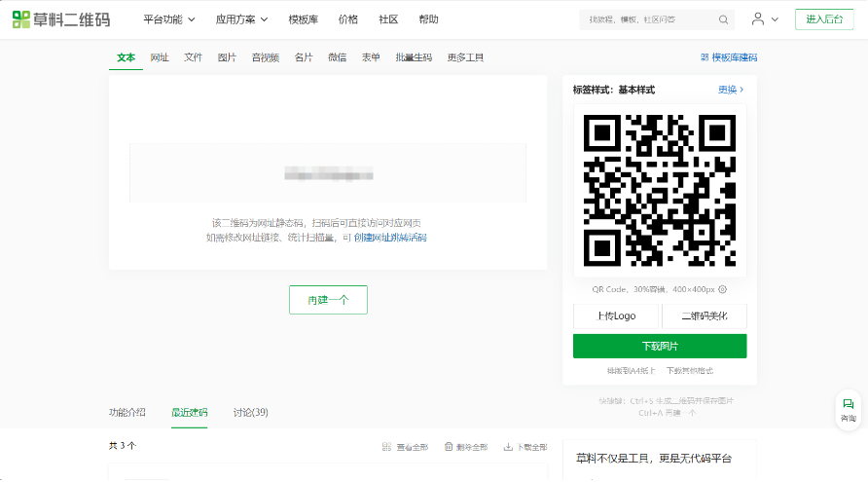Switch to the 最近建码 tab
Viewport: 868px width, 482px height.
click(x=190, y=412)
